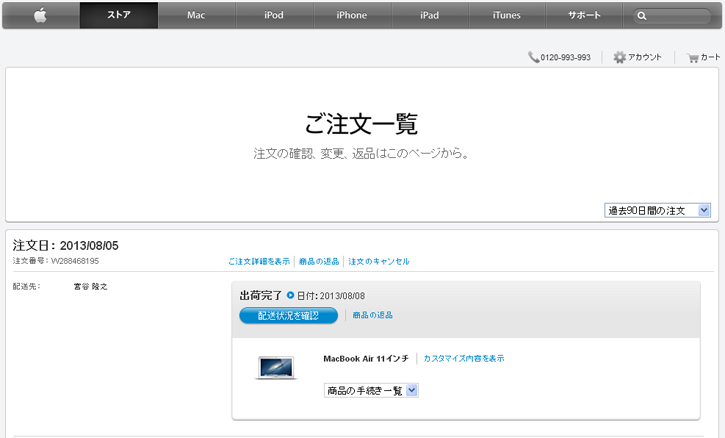The image size is (725, 438).
Task: Click the shopping cart icon
Action: [692, 57]
